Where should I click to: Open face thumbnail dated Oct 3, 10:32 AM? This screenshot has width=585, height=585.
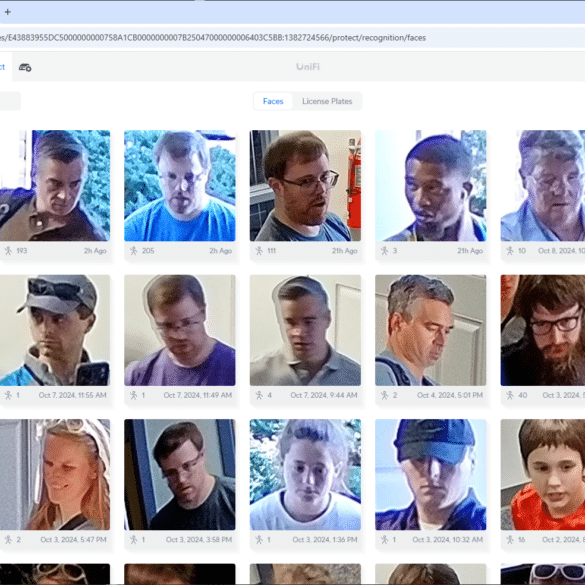[x=431, y=475]
